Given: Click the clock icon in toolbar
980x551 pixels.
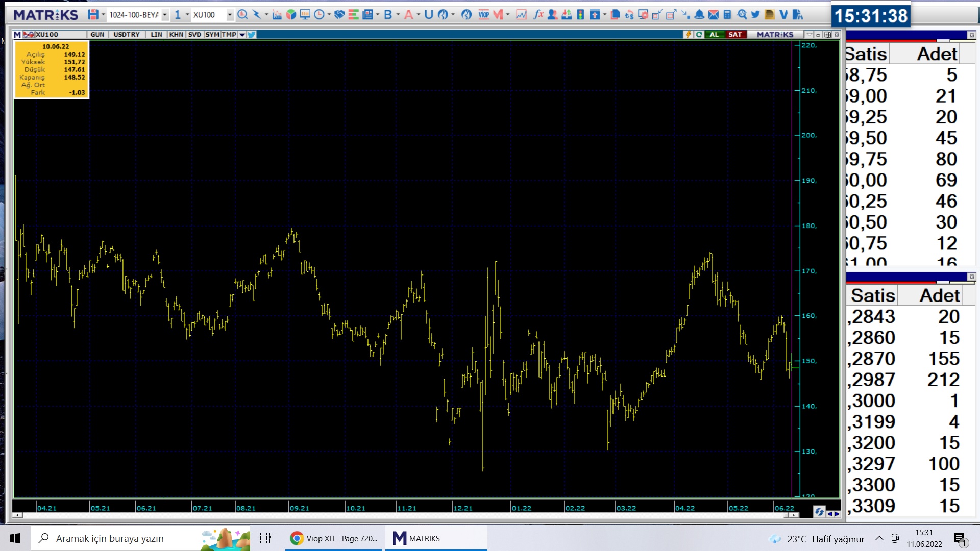Looking at the screenshot, I should click(x=319, y=15).
